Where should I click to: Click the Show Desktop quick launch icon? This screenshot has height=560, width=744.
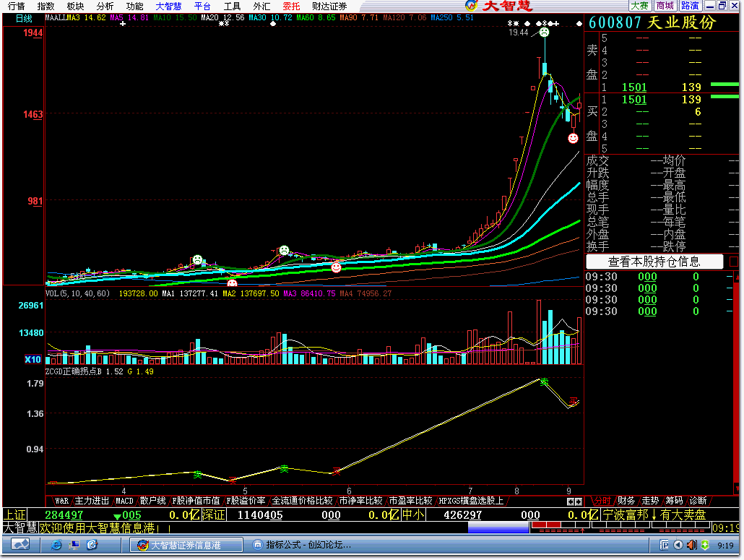[74, 546]
